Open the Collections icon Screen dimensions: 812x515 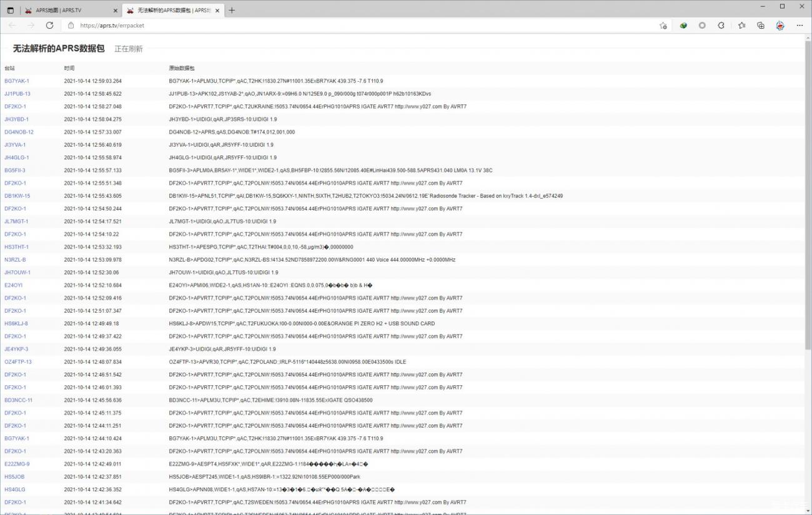click(x=761, y=26)
